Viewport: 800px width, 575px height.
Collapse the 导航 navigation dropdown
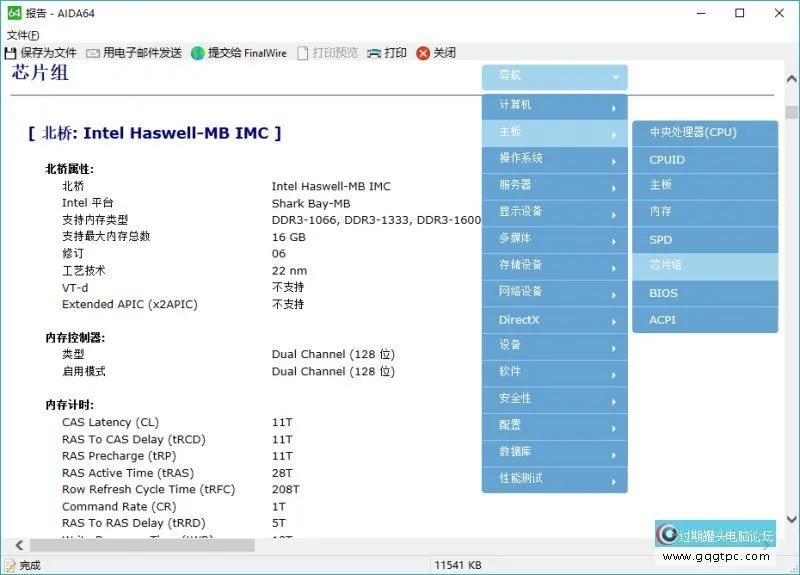point(554,76)
